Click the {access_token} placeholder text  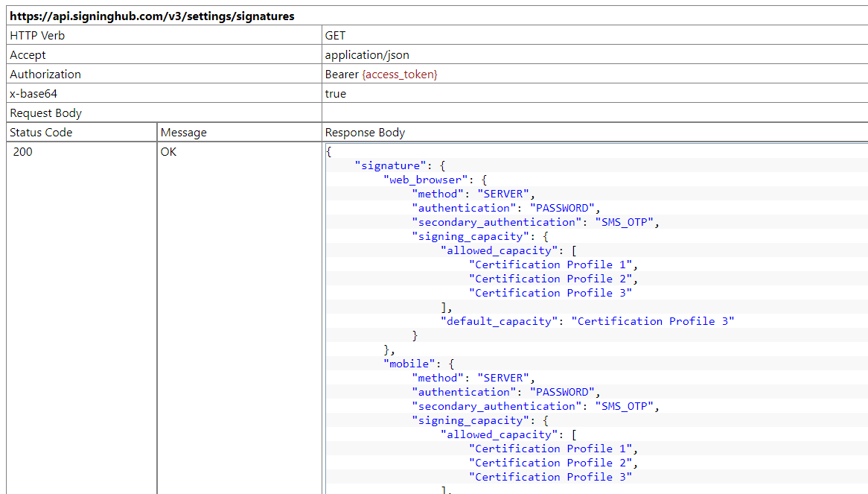coord(399,75)
